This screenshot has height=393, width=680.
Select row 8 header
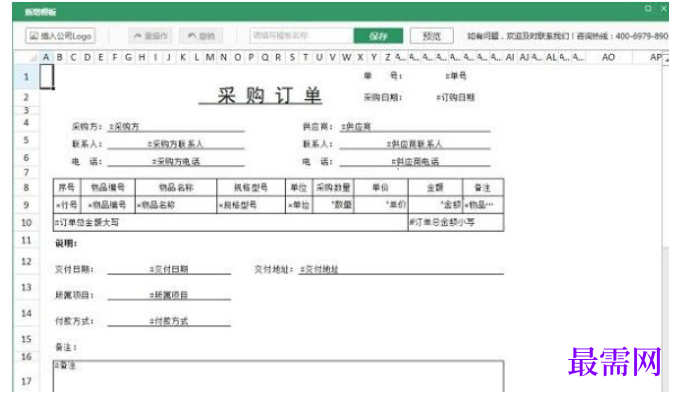pyautogui.click(x=26, y=187)
